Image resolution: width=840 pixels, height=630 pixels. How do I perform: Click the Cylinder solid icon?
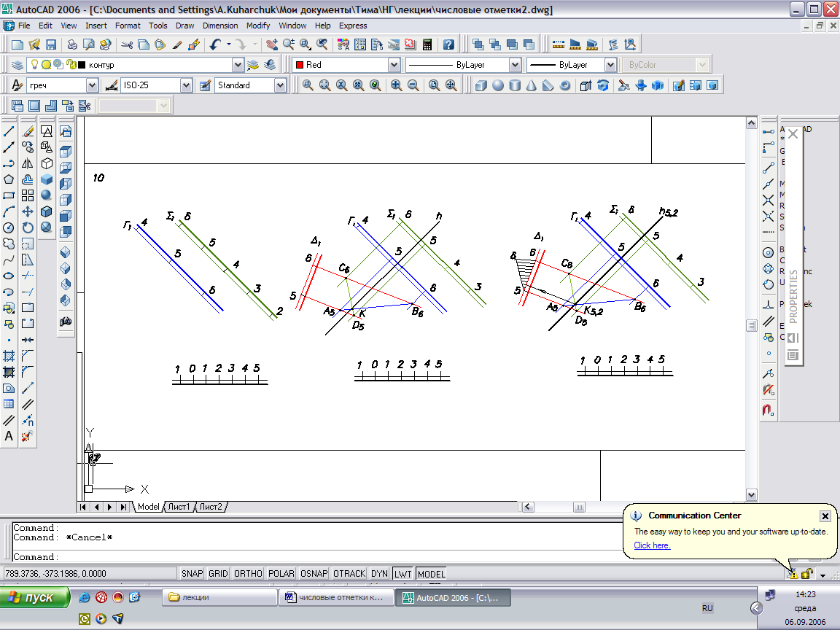(x=515, y=85)
